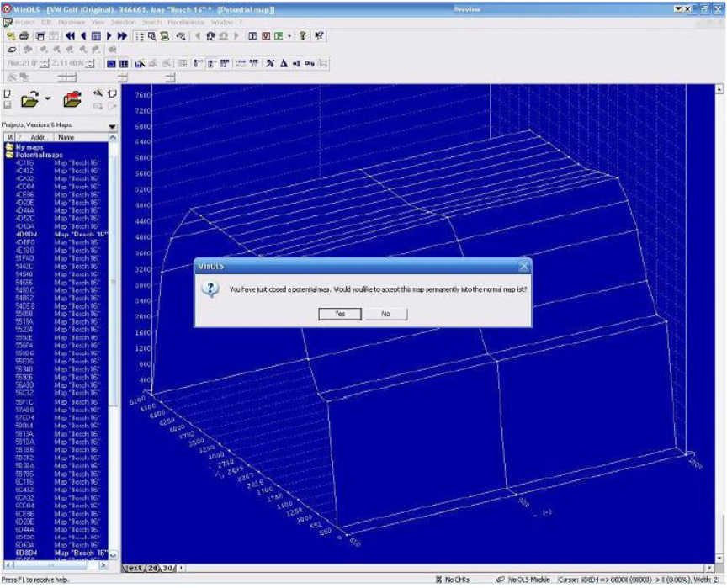Go to previous map with left arrow
This screenshot has height=588, width=727.
tap(83, 35)
